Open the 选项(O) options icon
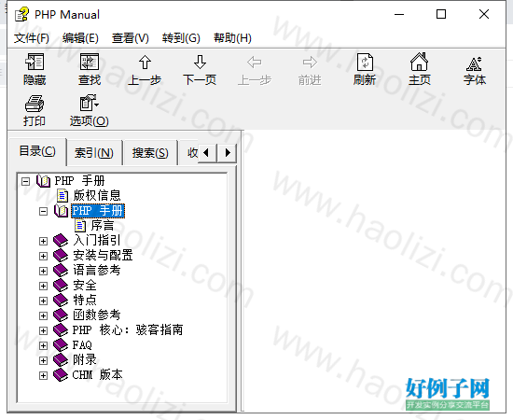This screenshot has width=513, height=420. [89, 104]
